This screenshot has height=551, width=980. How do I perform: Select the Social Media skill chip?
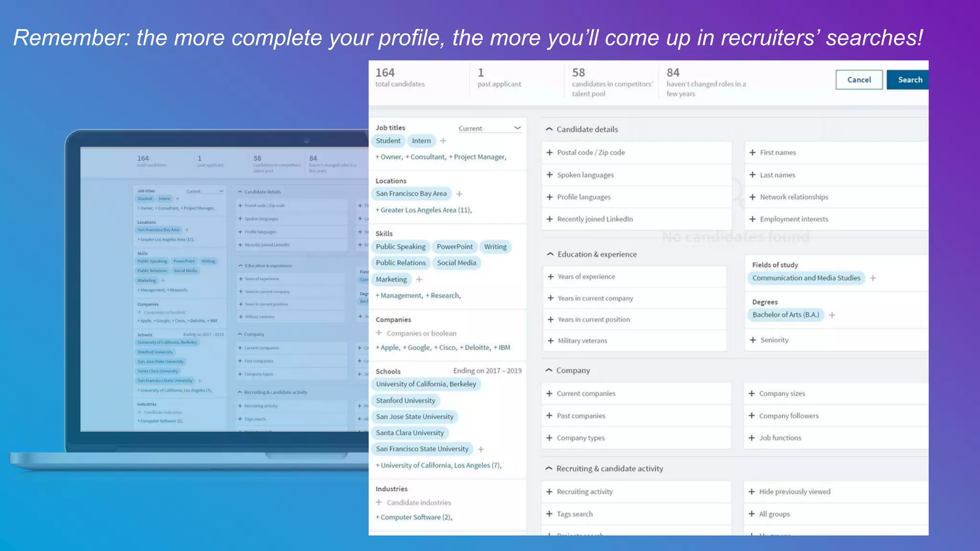pos(457,263)
